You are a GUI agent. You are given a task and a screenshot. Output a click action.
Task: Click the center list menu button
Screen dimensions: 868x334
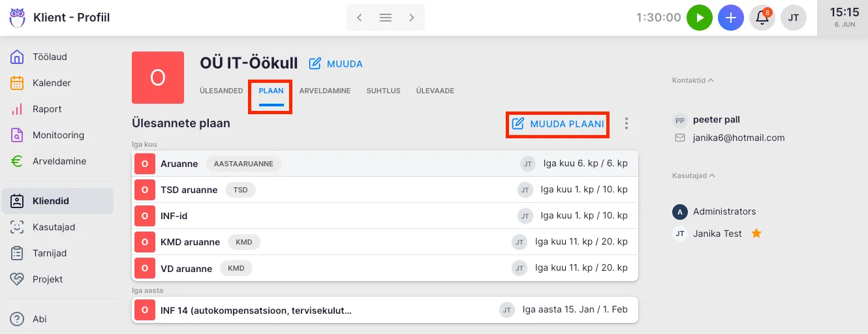[386, 18]
